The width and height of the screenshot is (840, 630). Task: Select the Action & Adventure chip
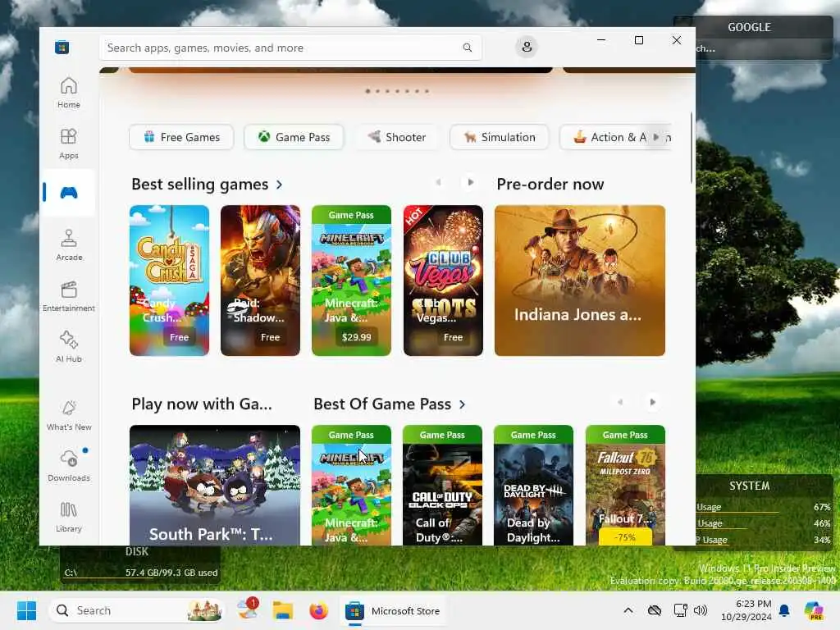pyautogui.click(x=609, y=137)
